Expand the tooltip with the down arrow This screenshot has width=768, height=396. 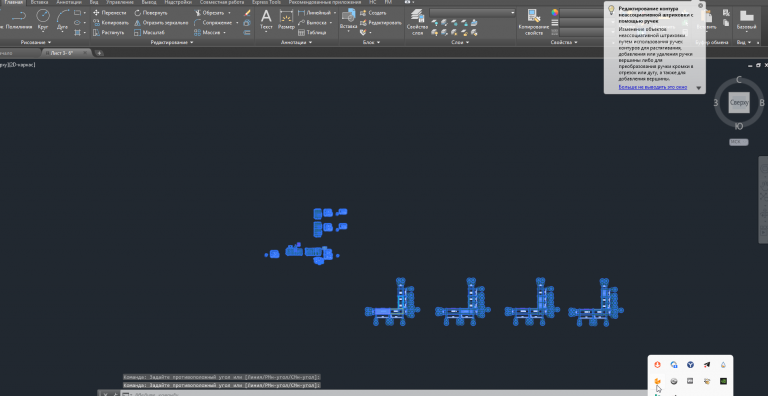(x=699, y=89)
